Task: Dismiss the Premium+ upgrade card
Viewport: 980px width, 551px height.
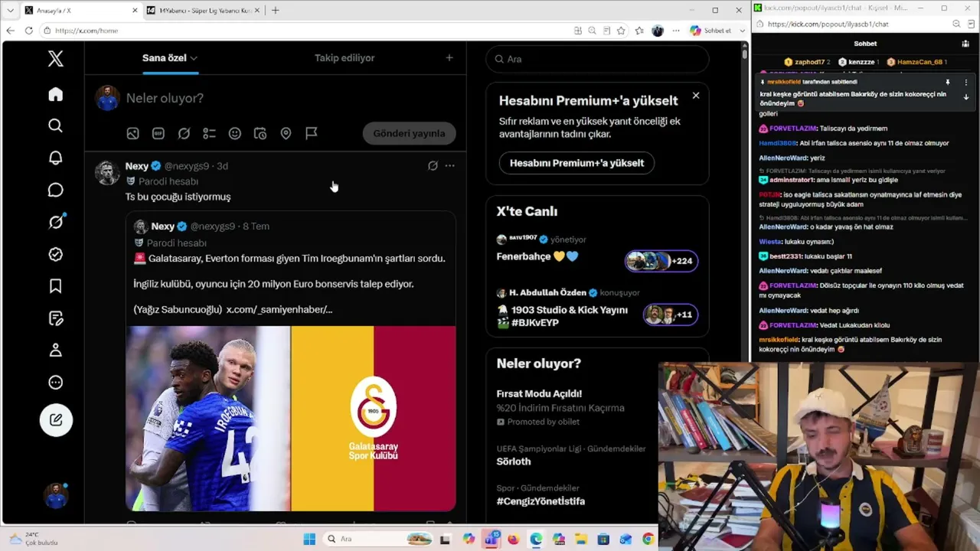Action: pos(695,96)
